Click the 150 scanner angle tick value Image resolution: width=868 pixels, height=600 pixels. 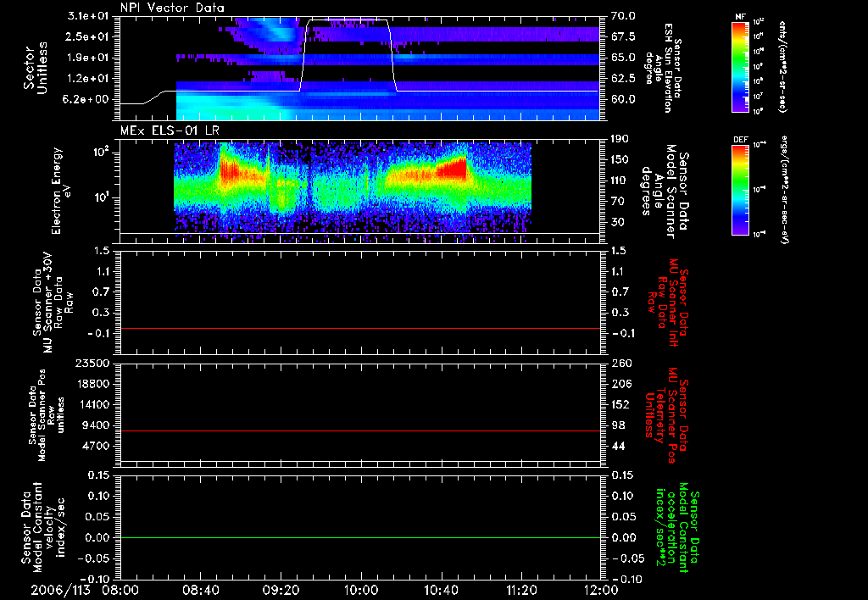click(620, 159)
